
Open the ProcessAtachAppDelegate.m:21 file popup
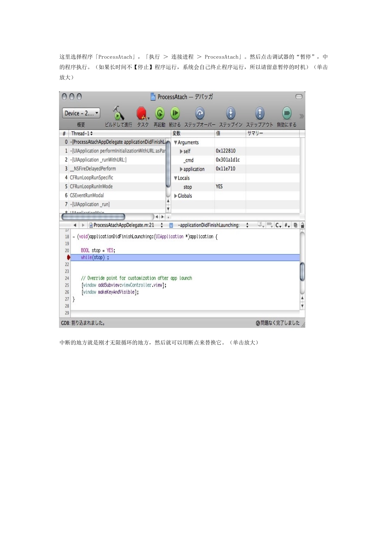[126, 225]
